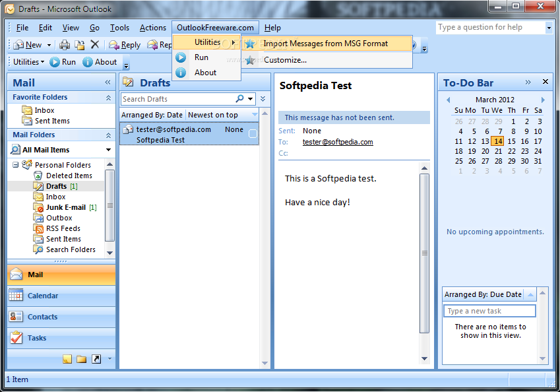Open the Edit menu
Screen dimensions: 560x392
click(46, 28)
